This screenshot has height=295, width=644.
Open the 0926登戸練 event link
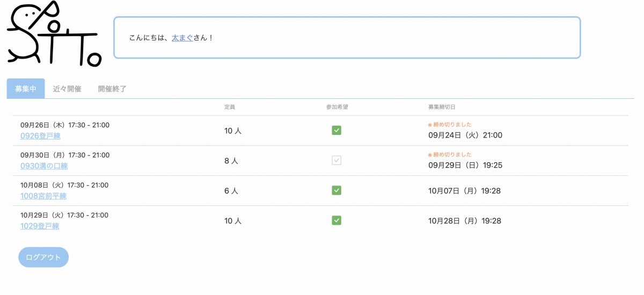pos(40,136)
